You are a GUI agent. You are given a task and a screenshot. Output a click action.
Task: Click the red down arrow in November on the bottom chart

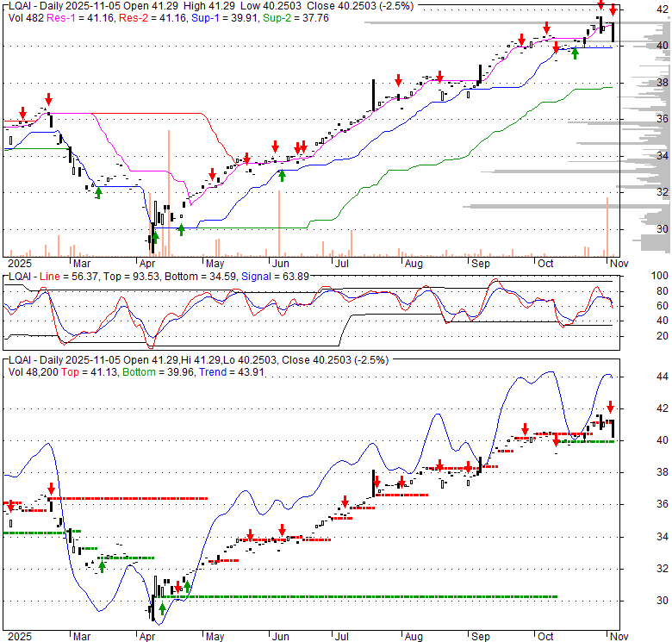click(x=610, y=406)
